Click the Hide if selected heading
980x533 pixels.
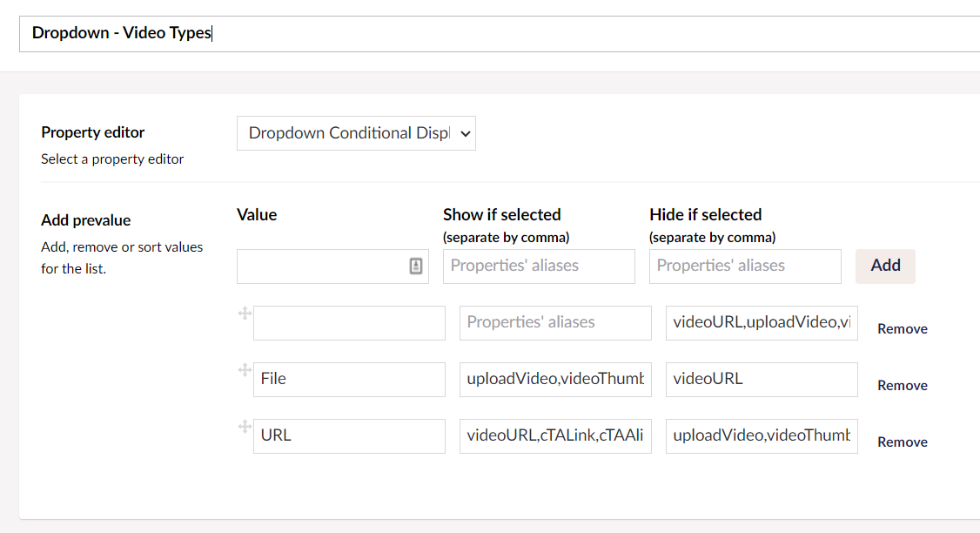coord(706,215)
